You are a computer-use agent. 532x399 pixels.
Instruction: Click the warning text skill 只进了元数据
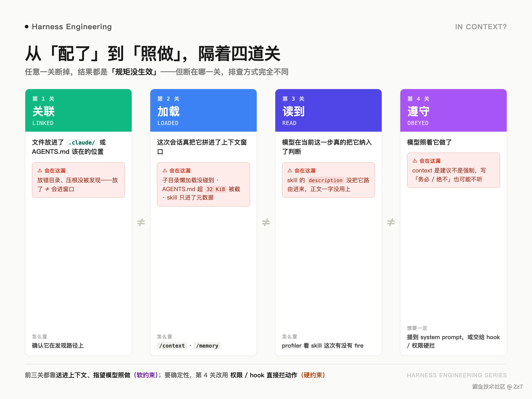[190, 198]
